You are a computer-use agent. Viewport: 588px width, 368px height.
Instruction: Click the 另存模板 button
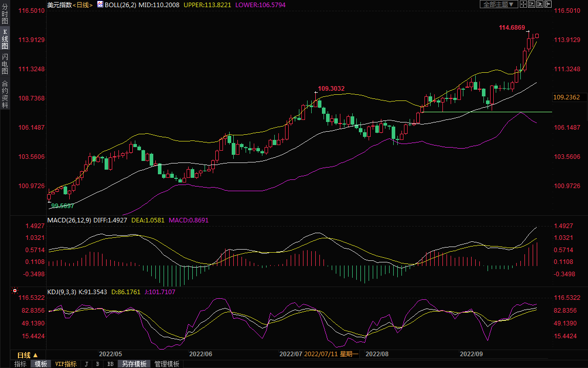(x=134, y=364)
